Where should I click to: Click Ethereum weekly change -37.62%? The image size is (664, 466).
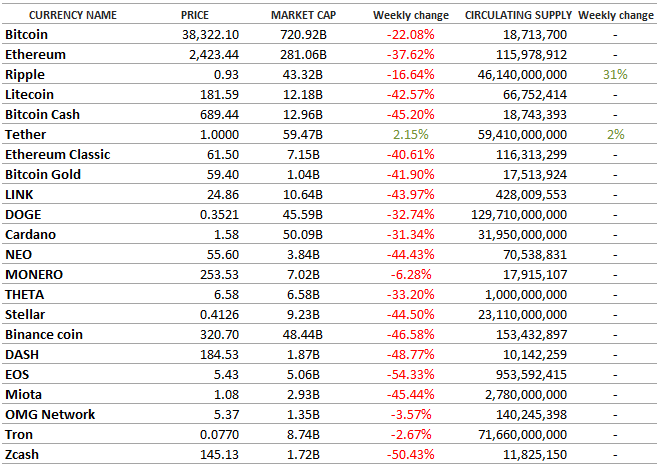point(410,55)
